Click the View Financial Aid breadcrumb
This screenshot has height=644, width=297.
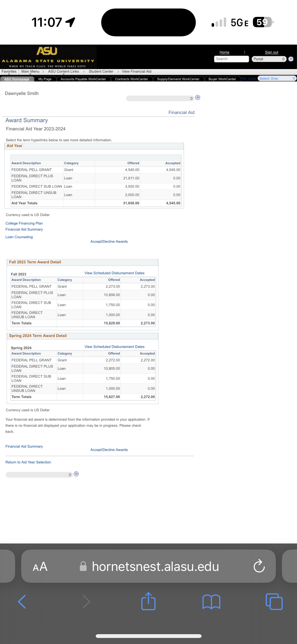[137, 72]
